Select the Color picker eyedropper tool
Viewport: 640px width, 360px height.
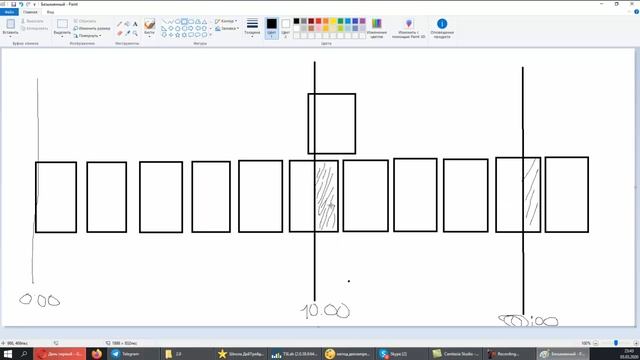coord(127,33)
